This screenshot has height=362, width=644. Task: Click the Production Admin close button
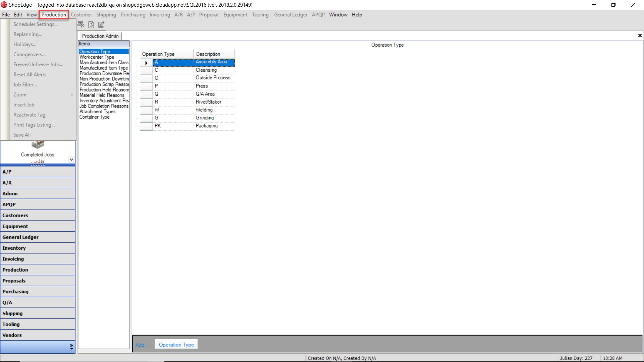pyautogui.click(x=640, y=35)
